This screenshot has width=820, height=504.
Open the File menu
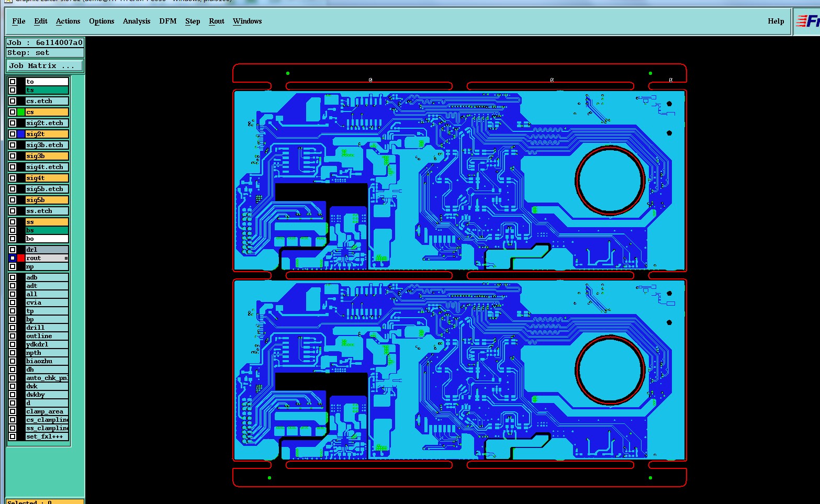(x=19, y=21)
